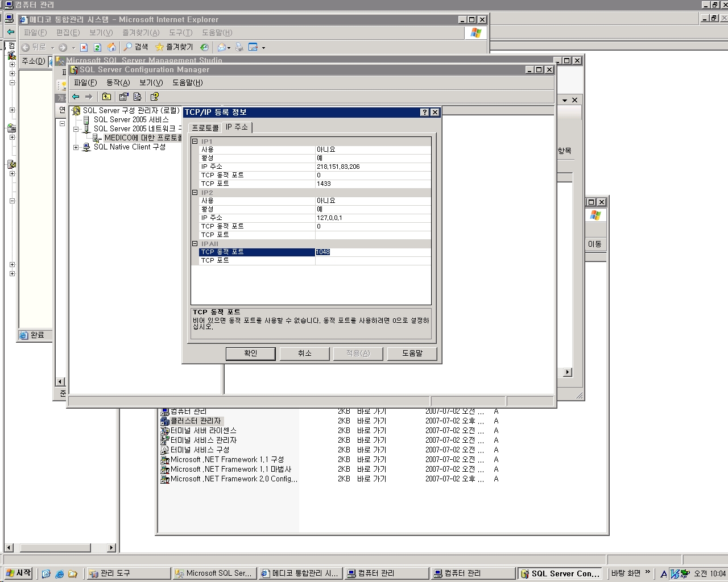This screenshot has width=728, height=582.
Task: Click IP1 TCP 포트 value 1433
Action: [x=373, y=184]
